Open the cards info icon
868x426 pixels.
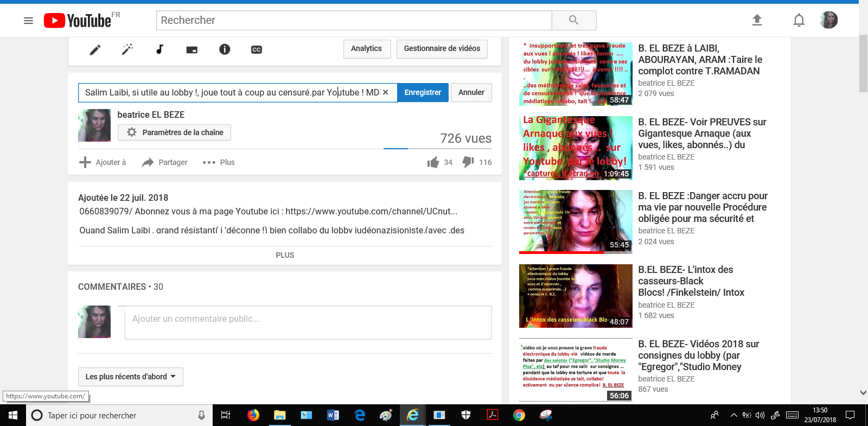[x=225, y=49]
